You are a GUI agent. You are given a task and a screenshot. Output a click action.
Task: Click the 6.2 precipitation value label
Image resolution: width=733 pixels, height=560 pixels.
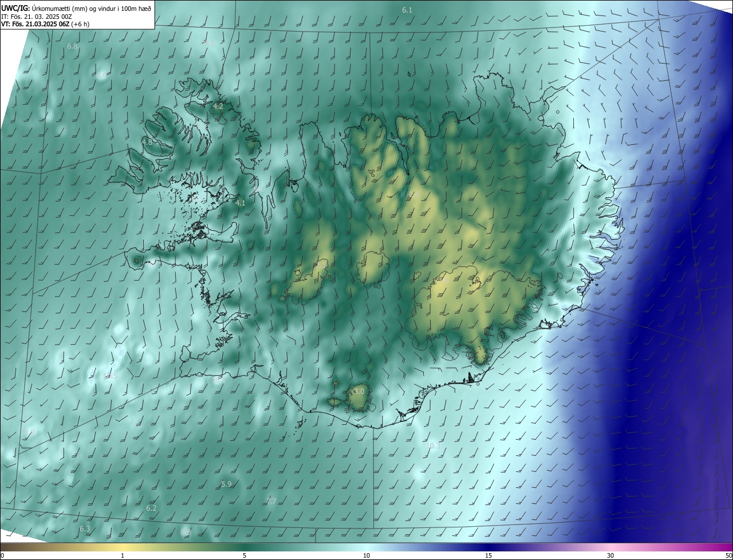151,508
